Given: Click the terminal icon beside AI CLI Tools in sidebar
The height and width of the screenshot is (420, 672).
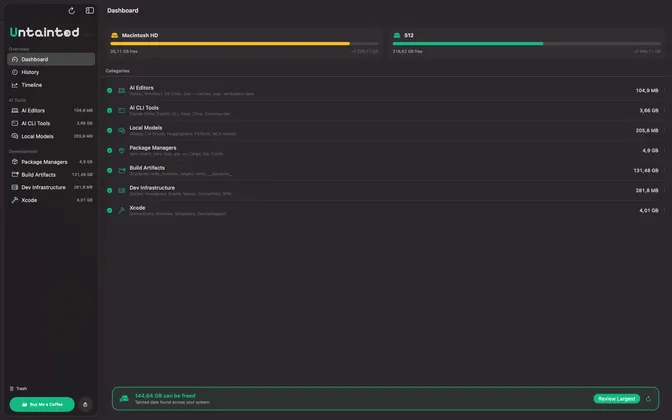Looking at the screenshot, I should [15, 123].
